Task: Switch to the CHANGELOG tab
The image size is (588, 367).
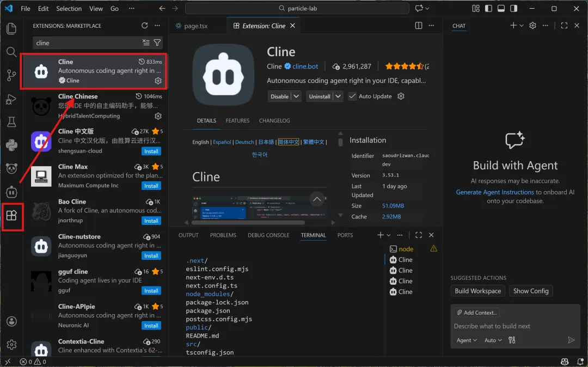Action: pos(274,121)
